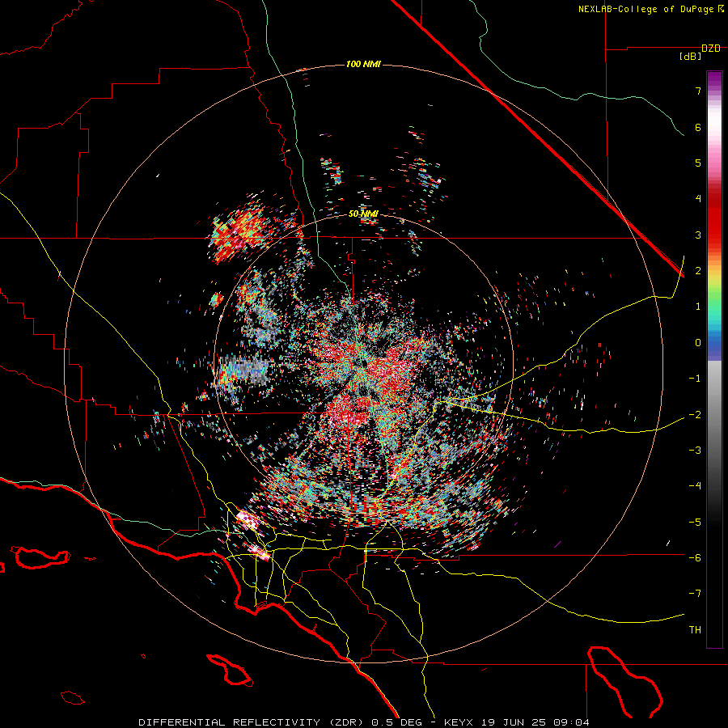Click the NEXLAB-College of DuPage label

(650, 9)
